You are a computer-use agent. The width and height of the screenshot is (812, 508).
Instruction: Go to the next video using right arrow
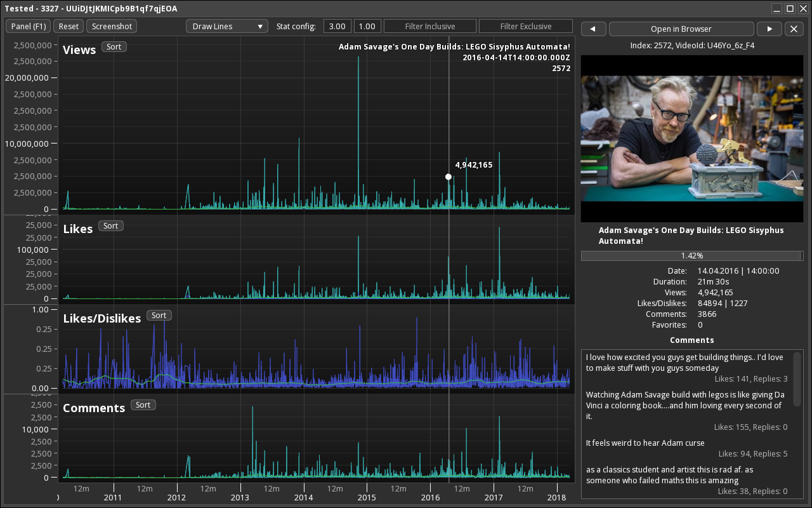point(769,29)
